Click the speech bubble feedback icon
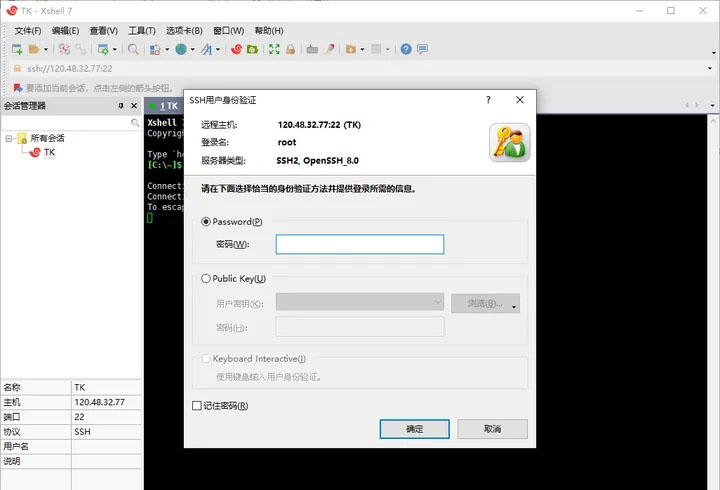The image size is (720, 490). point(422,49)
